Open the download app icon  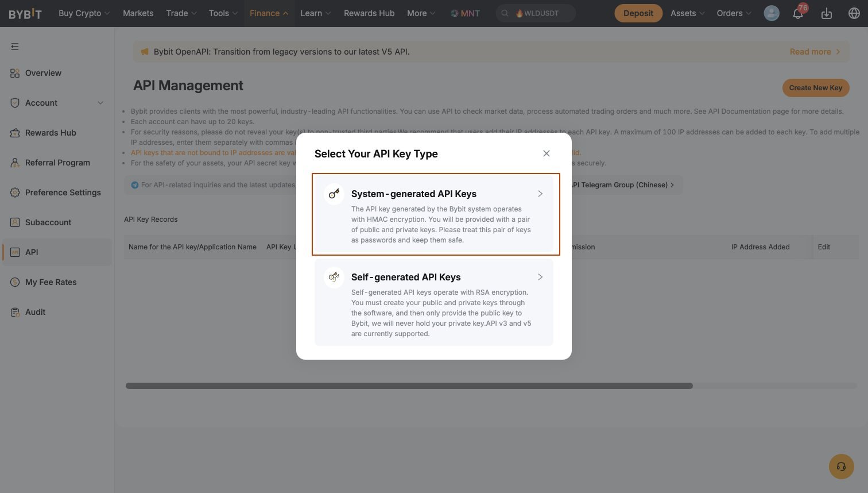[827, 13]
